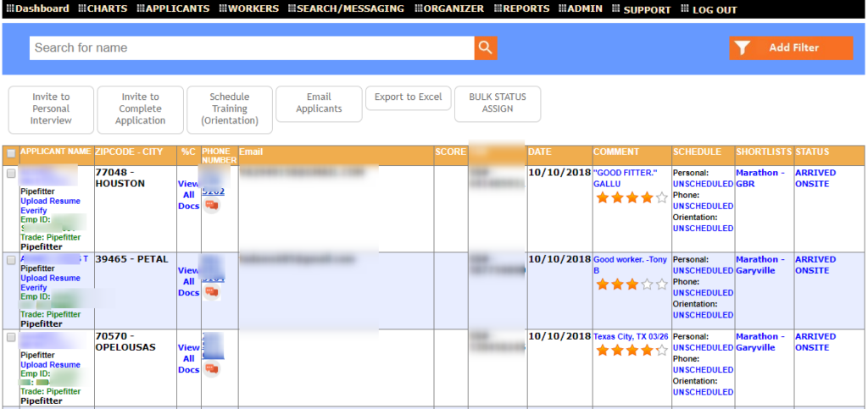868x409 pixels.
Task: Click Personal UNSCHEDULED in Houston row
Action: pyautogui.click(x=703, y=184)
